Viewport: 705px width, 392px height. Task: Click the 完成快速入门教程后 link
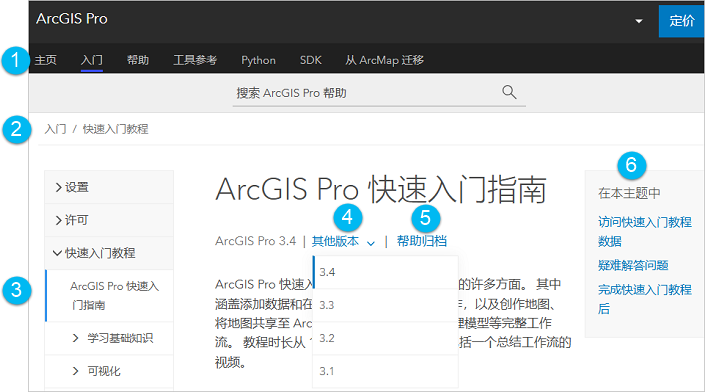(x=644, y=299)
